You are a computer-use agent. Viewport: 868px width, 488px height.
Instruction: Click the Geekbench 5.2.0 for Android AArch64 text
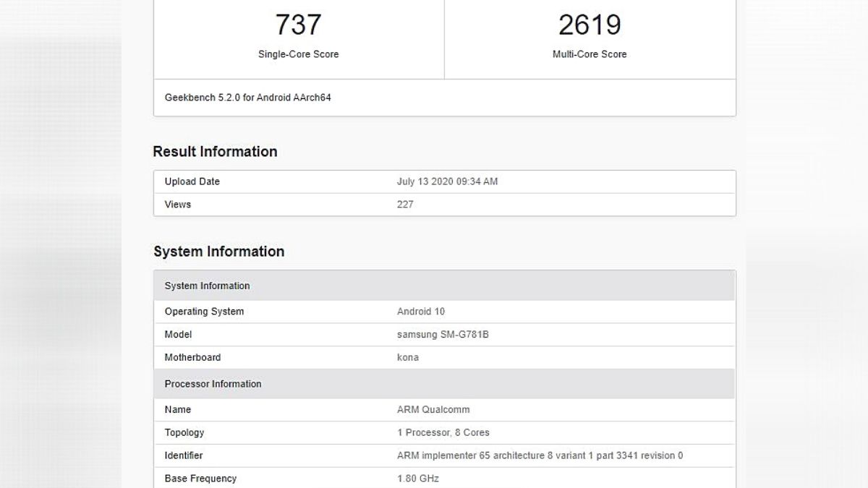(x=247, y=98)
